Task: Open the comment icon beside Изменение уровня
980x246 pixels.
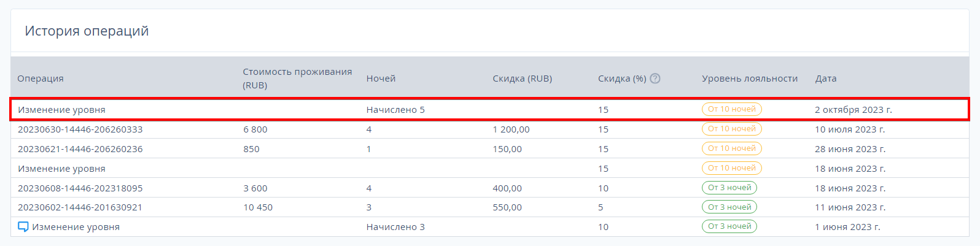Action: pyautogui.click(x=23, y=227)
